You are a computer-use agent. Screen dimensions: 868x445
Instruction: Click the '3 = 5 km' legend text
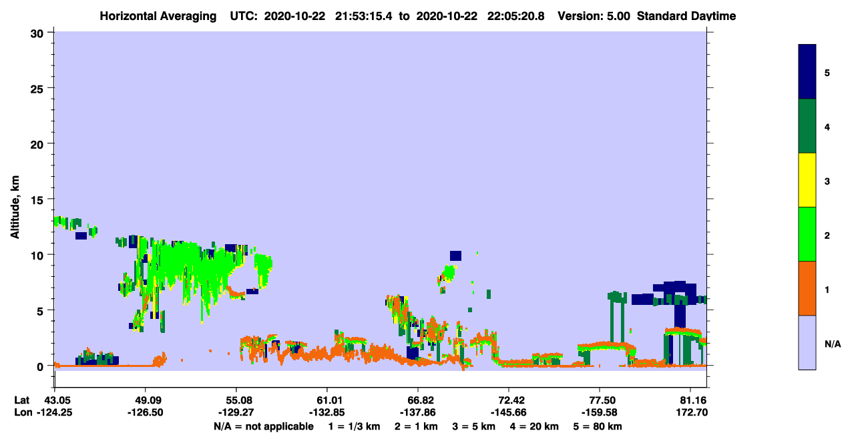click(475, 426)
